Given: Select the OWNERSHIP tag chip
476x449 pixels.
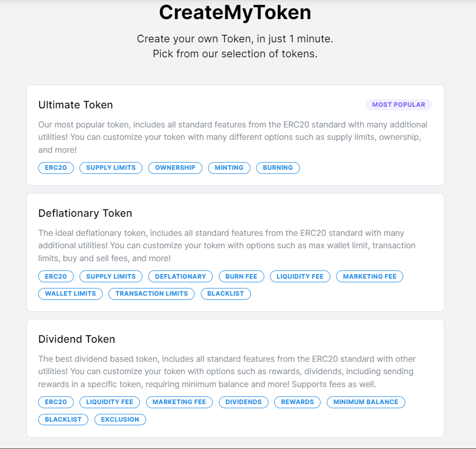Looking at the screenshot, I should coord(175,168).
